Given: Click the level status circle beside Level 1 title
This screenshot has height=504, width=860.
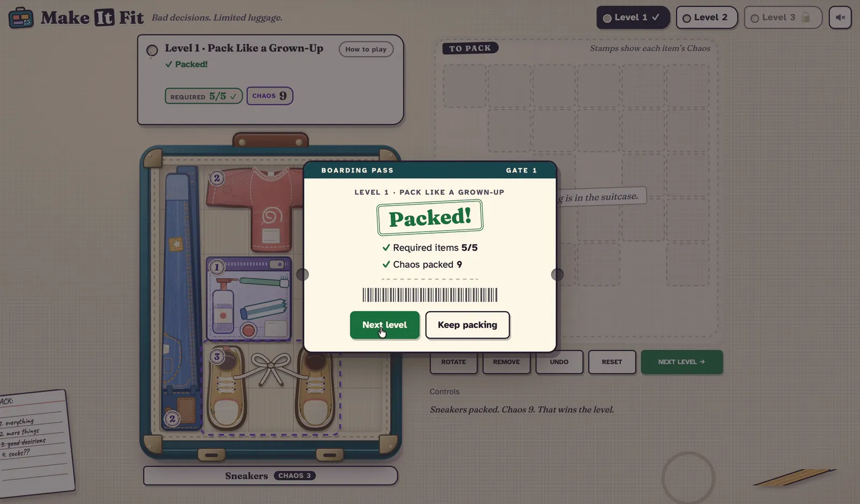Looking at the screenshot, I should [152, 50].
